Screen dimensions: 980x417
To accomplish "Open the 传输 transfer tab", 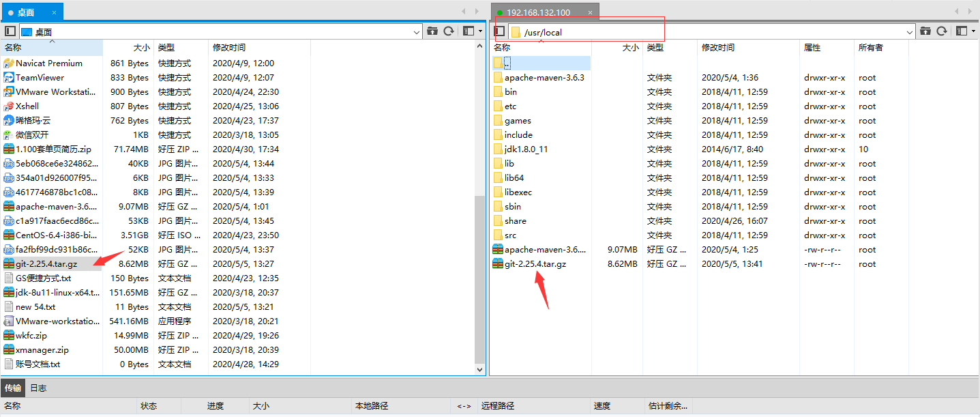I will [13, 388].
